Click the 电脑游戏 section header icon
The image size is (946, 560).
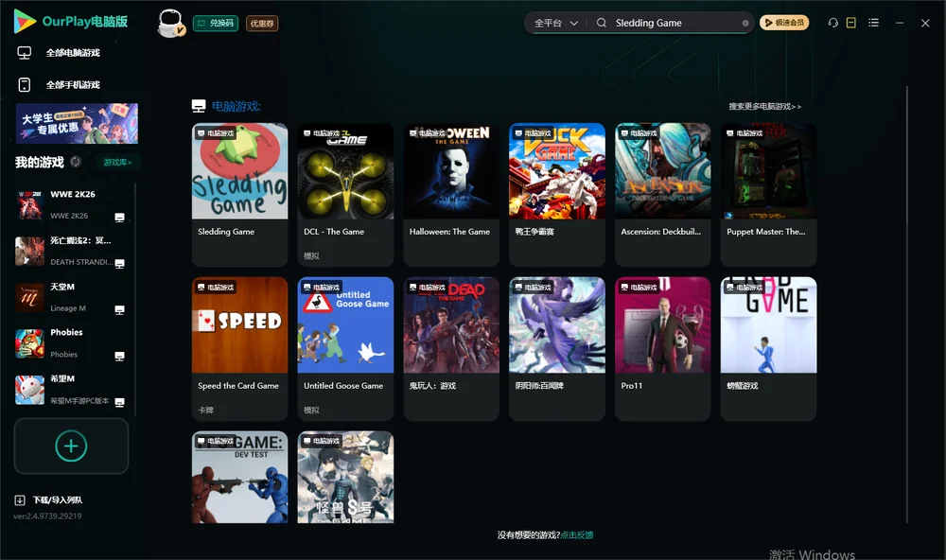pos(199,106)
